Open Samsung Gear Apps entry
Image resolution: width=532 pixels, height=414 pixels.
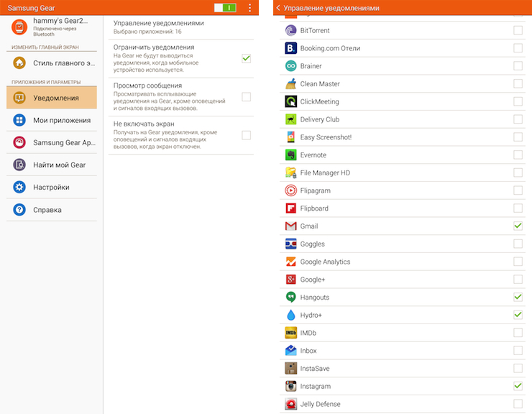pos(52,142)
